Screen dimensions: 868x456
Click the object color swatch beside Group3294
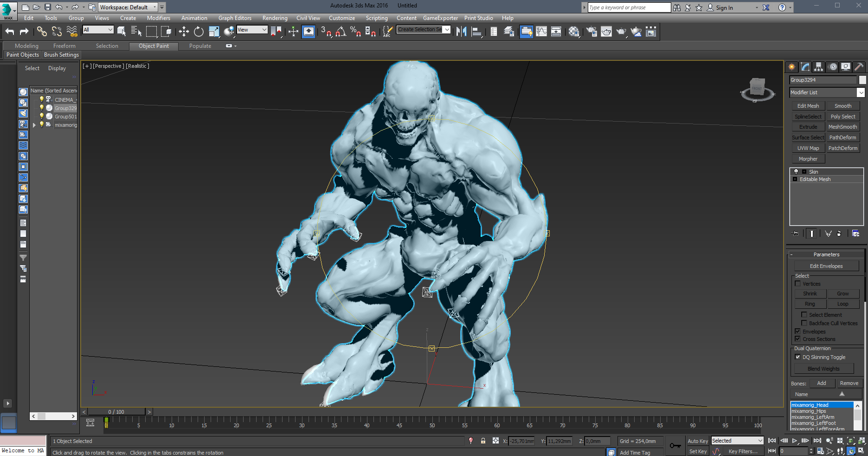(862, 80)
